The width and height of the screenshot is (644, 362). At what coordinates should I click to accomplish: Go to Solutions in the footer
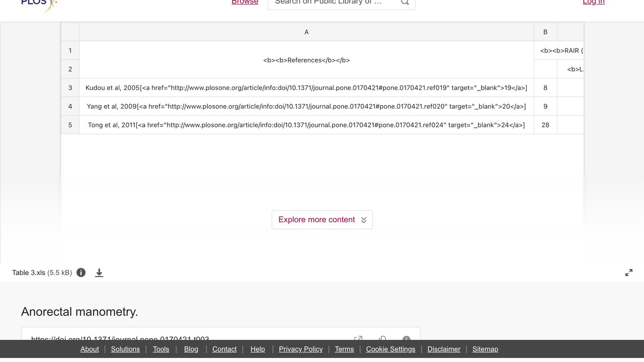point(125,349)
